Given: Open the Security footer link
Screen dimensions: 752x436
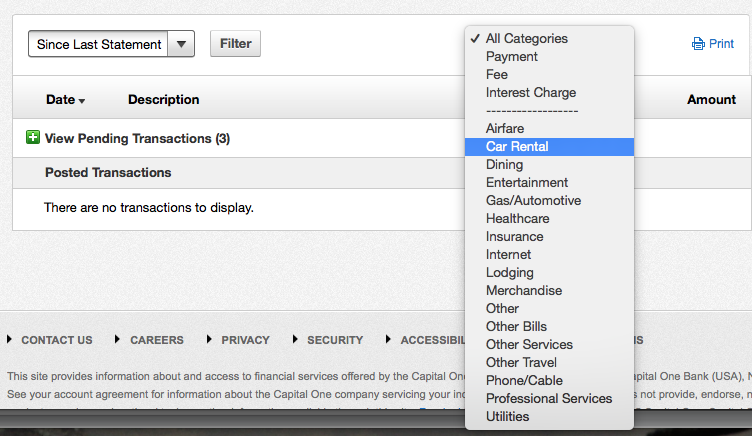Looking at the screenshot, I should (x=335, y=340).
